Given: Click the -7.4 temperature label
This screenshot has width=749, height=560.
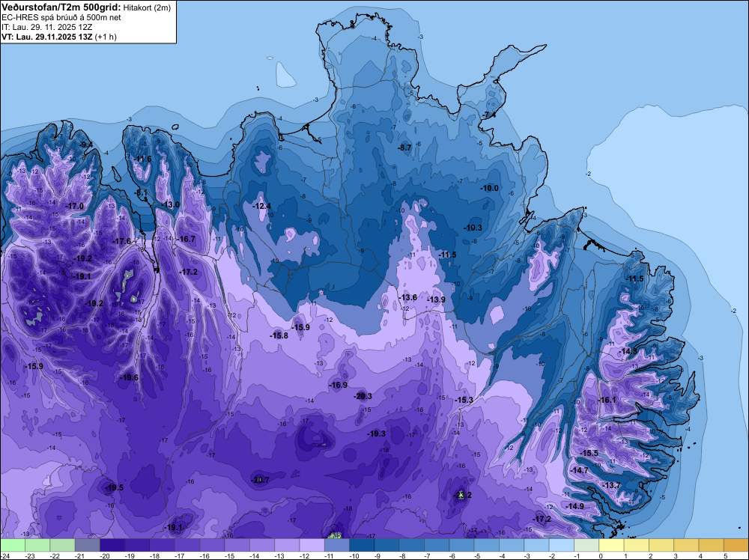Looking at the screenshot, I should coord(488,115).
